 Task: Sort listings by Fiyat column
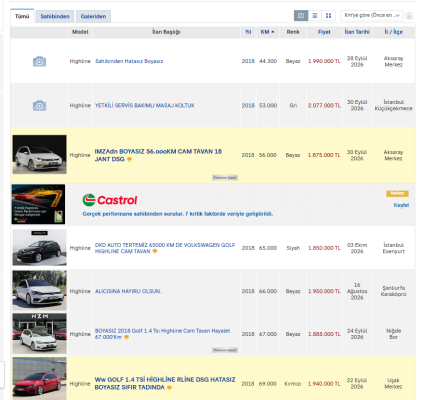[324, 32]
